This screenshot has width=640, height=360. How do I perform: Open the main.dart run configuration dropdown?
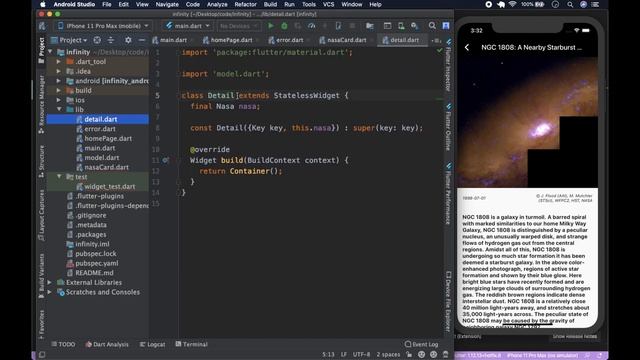point(187,26)
